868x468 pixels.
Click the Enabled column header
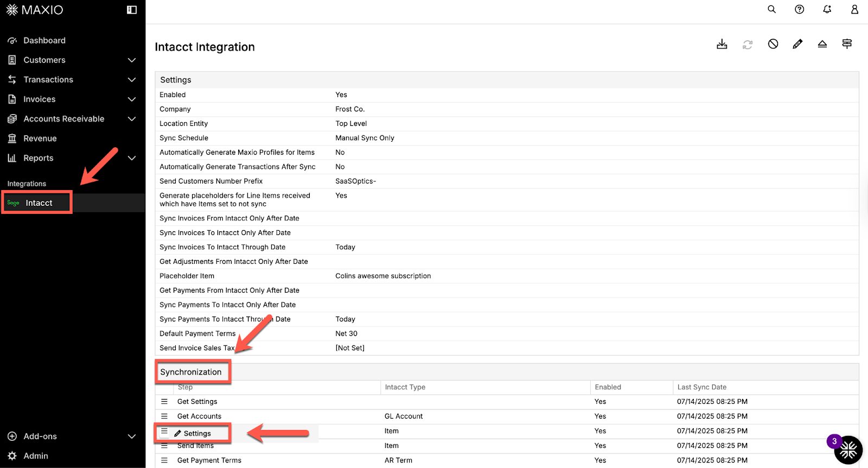(x=608, y=387)
